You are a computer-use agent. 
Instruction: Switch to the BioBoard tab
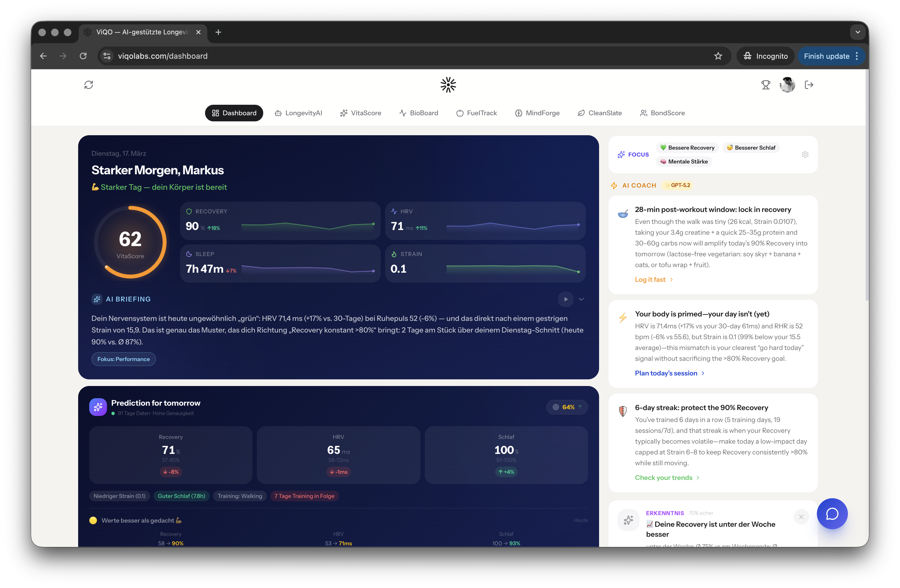(x=419, y=113)
